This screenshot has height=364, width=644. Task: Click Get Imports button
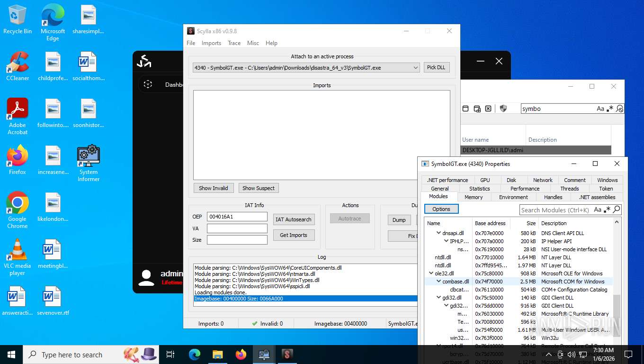point(294,235)
